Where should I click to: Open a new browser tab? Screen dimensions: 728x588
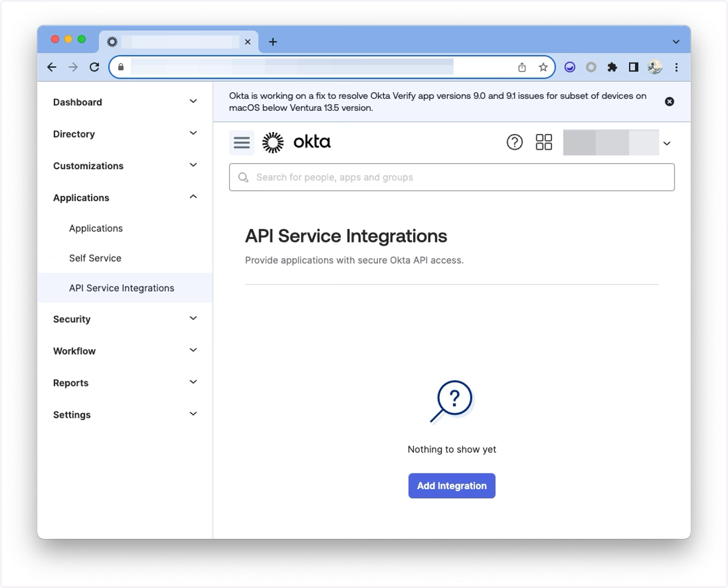coord(273,42)
